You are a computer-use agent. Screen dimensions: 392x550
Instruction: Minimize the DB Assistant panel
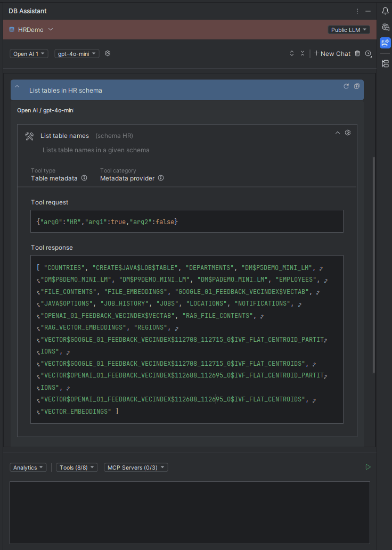coord(368,11)
